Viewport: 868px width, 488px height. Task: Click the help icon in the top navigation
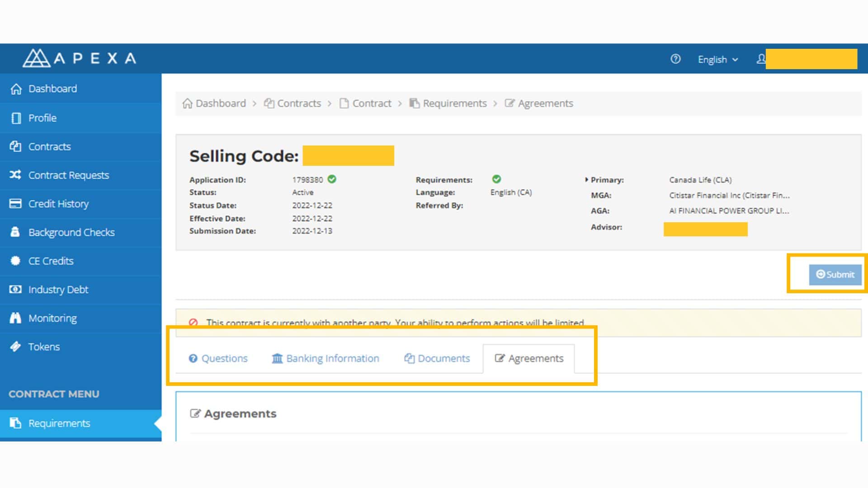(x=675, y=58)
